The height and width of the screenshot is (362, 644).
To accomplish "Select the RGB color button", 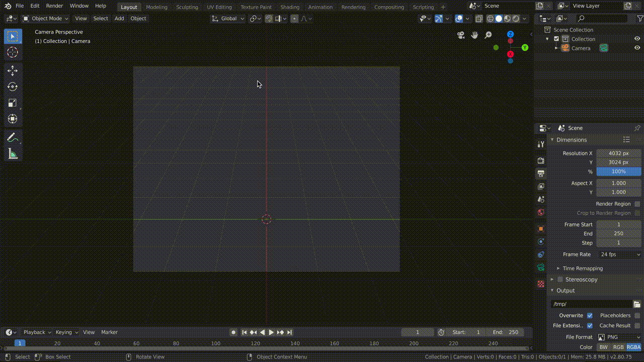I will (618, 347).
